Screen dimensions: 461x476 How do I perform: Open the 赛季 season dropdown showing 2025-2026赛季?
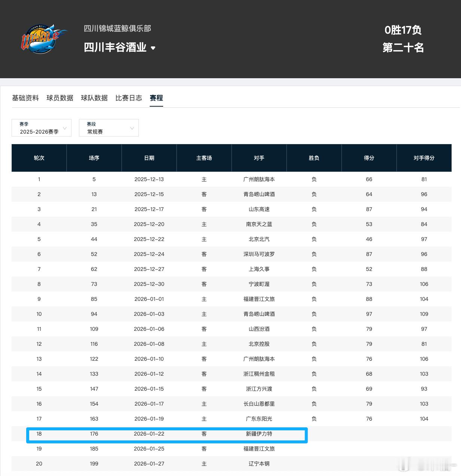pyautogui.click(x=41, y=128)
